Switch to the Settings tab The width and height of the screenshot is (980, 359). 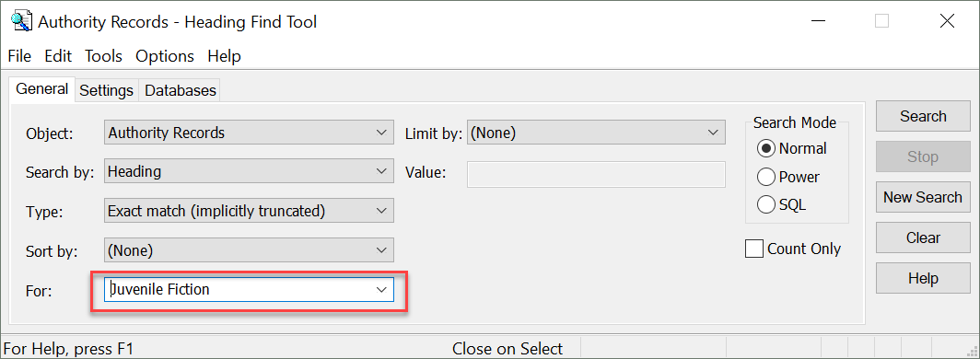(107, 90)
